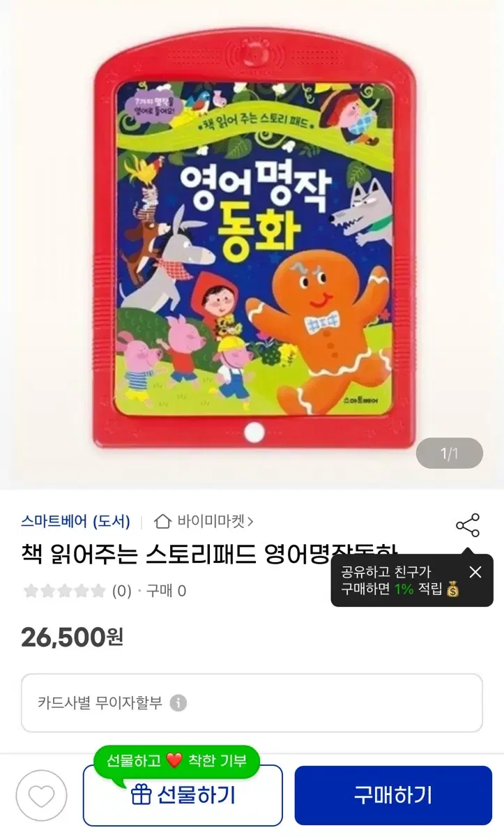The image size is (504, 837).
Task: Tap the money bag emoji in tooltip
Action: click(x=453, y=589)
